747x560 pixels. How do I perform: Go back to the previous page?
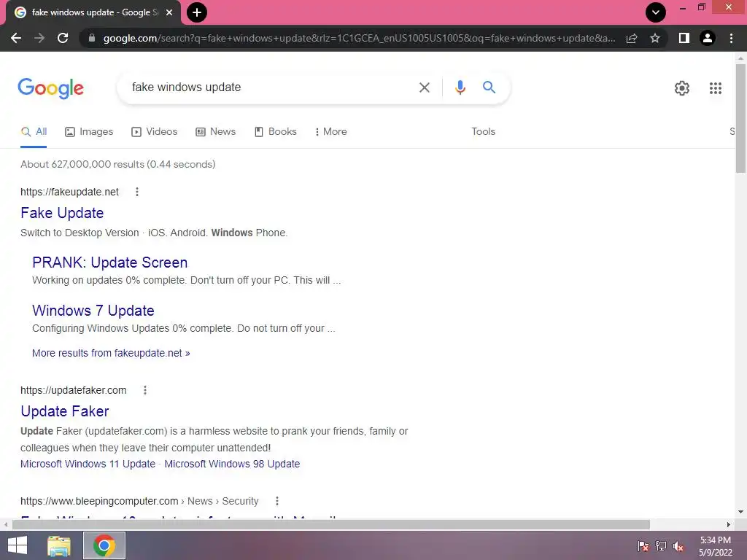(x=16, y=38)
